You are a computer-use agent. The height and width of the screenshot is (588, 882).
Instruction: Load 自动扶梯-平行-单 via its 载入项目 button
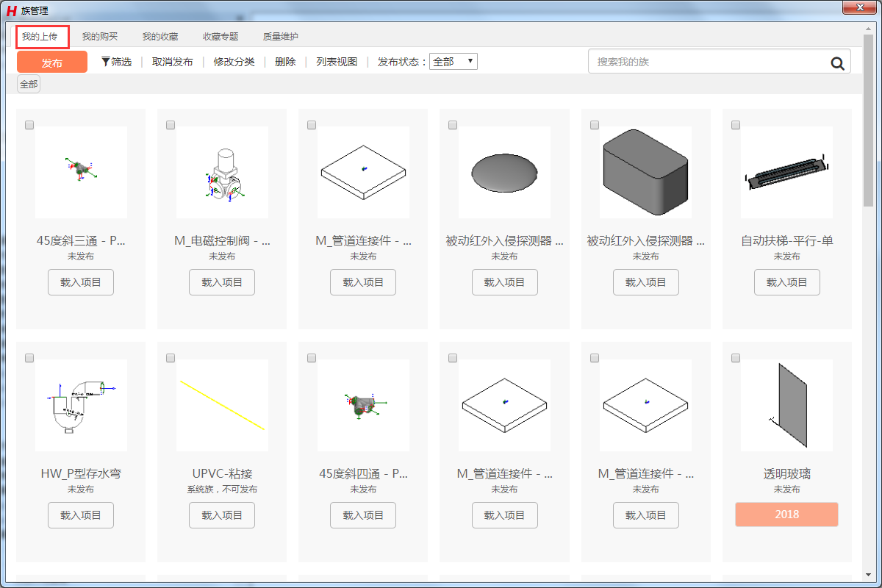coord(786,282)
